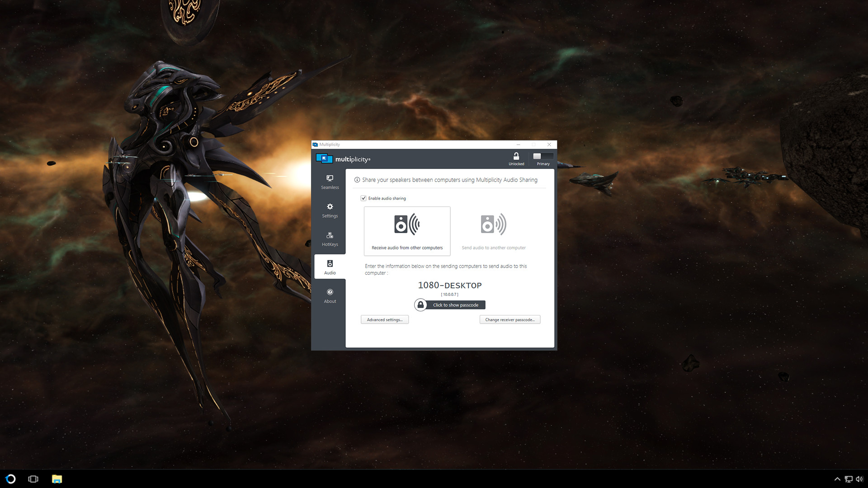Open the About section via question mark icon

[330, 292]
